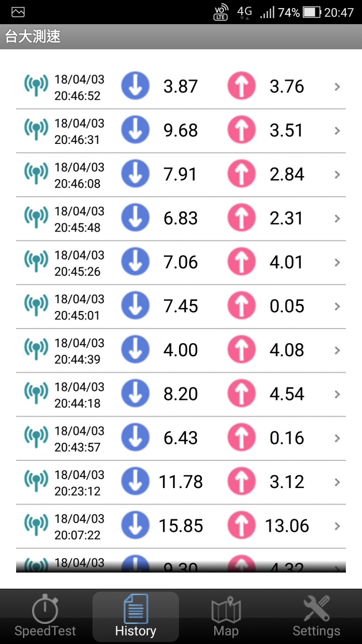The image size is (362, 644).
Task: Tap the pink upload arrow beside 4.01
Action: pyautogui.click(x=241, y=262)
